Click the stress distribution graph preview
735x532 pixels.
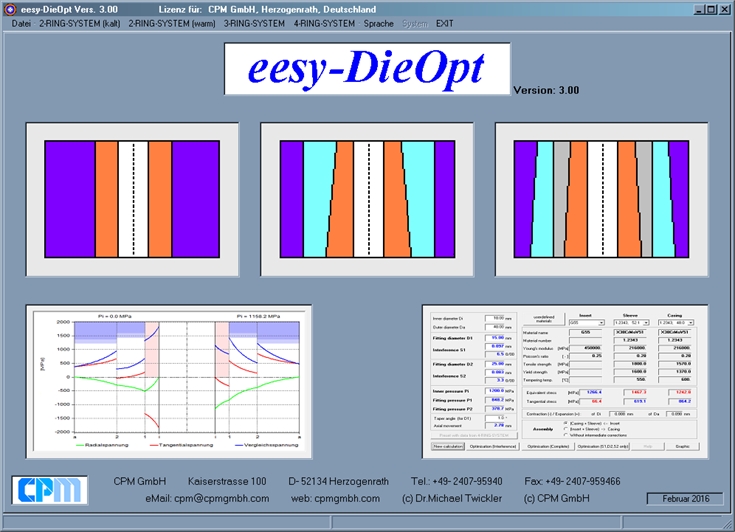[168, 379]
